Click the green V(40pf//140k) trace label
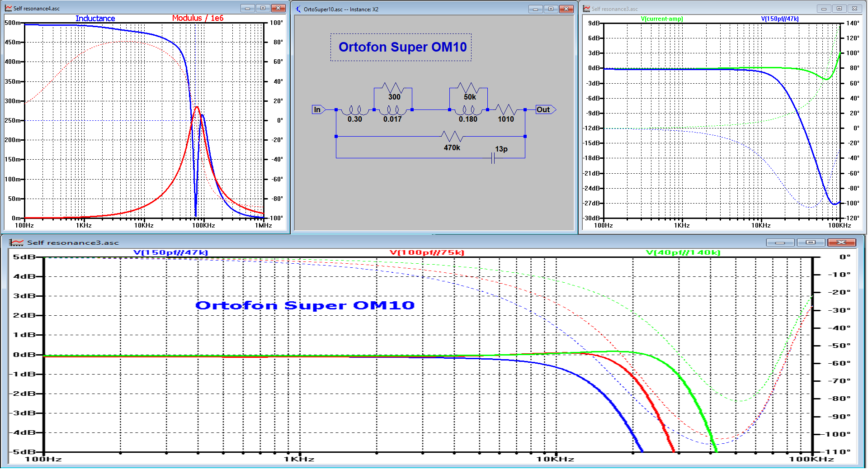Screen dimensions: 868x470 pos(683,252)
